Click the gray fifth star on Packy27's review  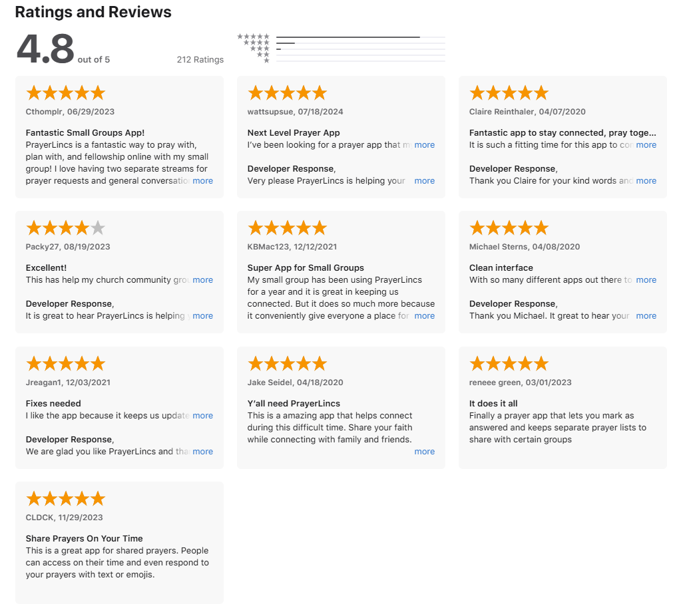tap(98, 228)
